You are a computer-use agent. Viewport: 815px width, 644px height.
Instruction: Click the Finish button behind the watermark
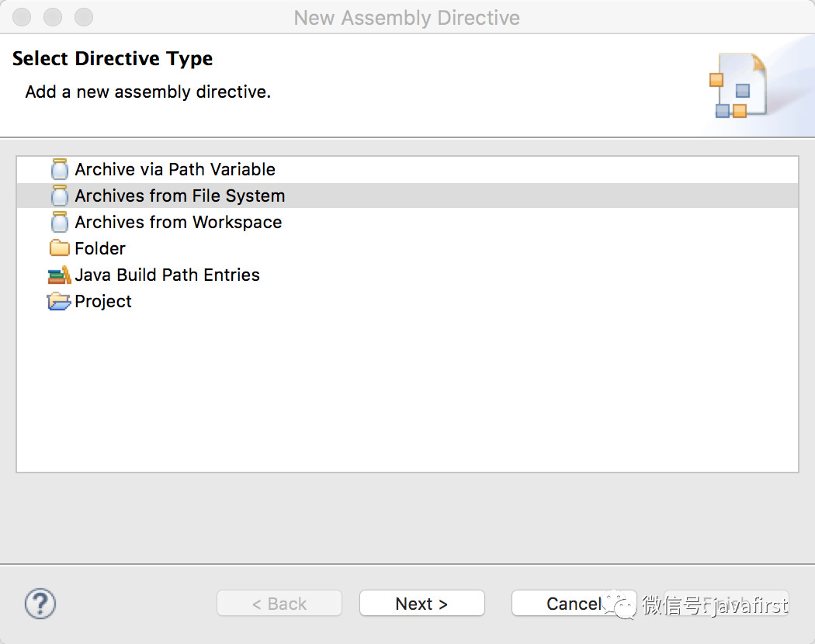pyautogui.click(x=726, y=604)
